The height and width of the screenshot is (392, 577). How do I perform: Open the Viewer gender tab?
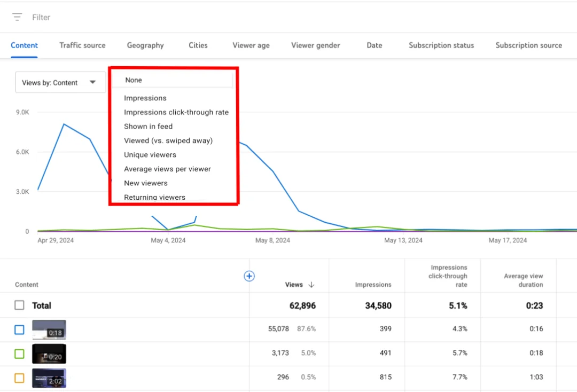[x=315, y=45]
